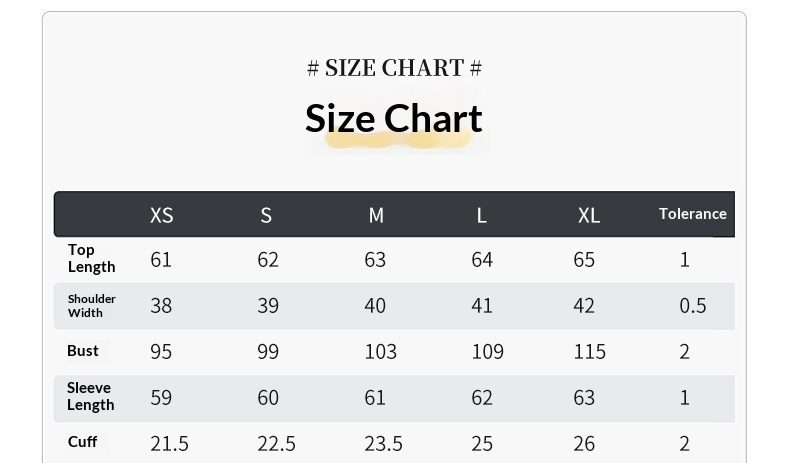The width and height of the screenshot is (790, 463).
Task: Click the XL column header
Action: point(589,215)
